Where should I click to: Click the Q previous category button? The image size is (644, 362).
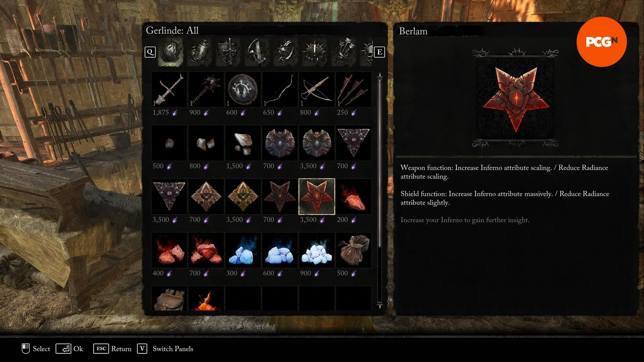150,52
